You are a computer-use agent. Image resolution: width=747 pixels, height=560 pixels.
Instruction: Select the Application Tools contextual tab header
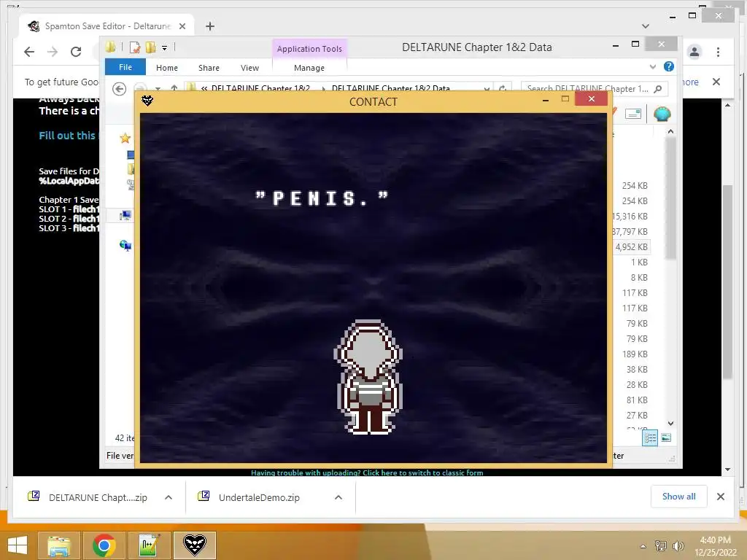[309, 49]
